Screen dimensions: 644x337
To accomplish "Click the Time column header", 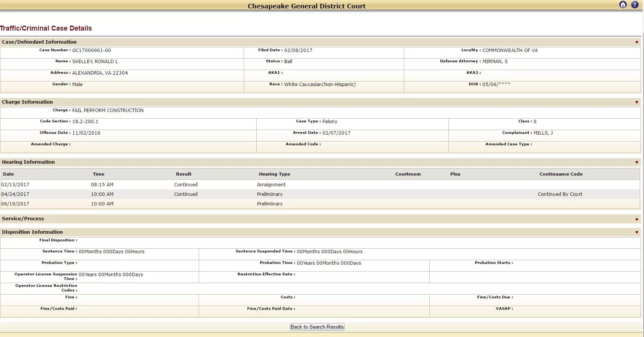I will click(x=99, y=174).
